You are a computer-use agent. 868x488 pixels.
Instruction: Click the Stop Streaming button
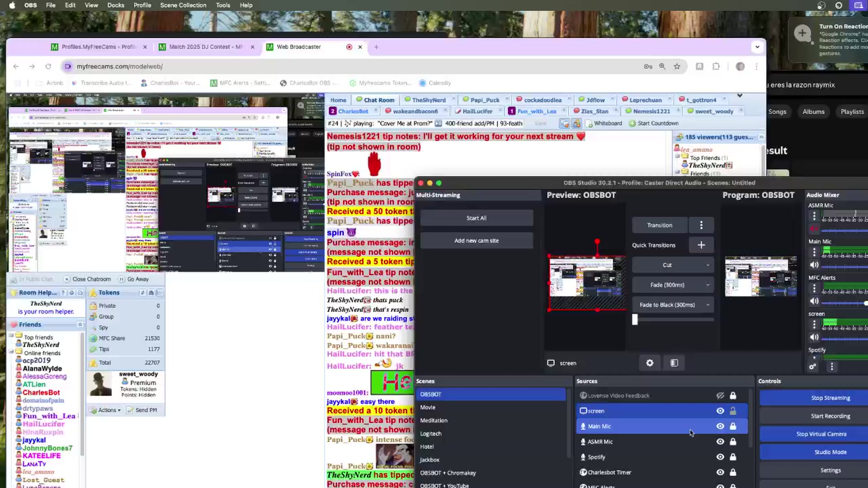(x=830, y=398)
